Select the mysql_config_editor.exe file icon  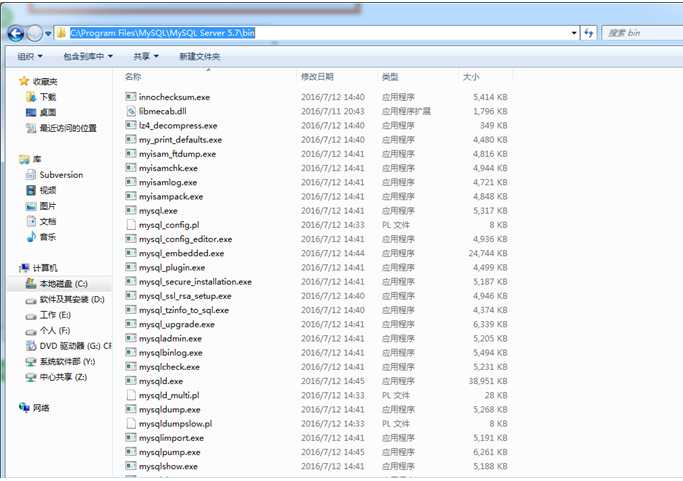tap(131, 239)
